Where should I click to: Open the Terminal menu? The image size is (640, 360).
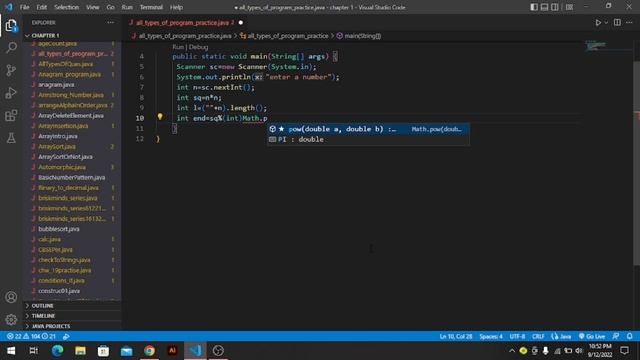coord(151,7)
